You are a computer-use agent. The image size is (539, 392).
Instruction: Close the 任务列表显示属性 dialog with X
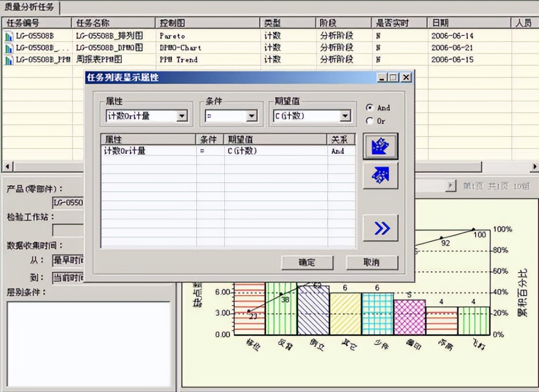[406, 78]
